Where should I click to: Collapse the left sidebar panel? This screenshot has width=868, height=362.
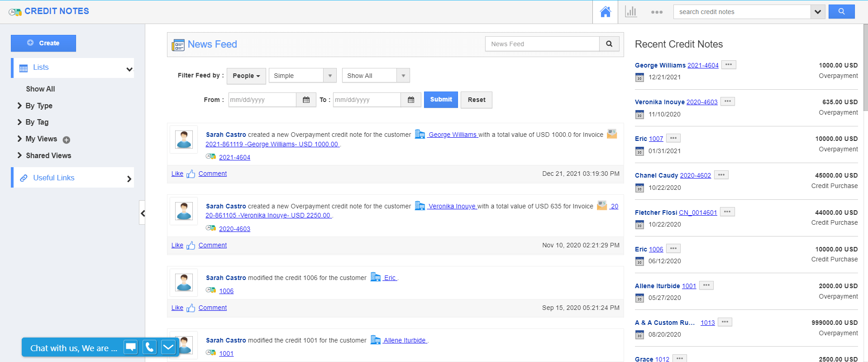[143, 213]
